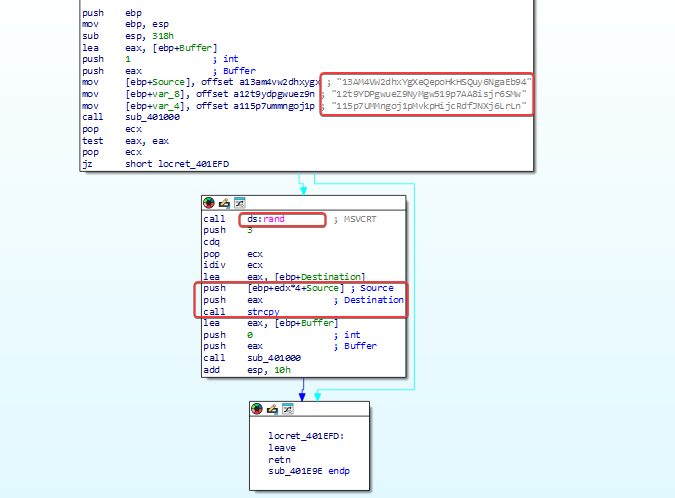
Task: Click 'push 0' line with the int comment
Action: [x=282, y=335]
